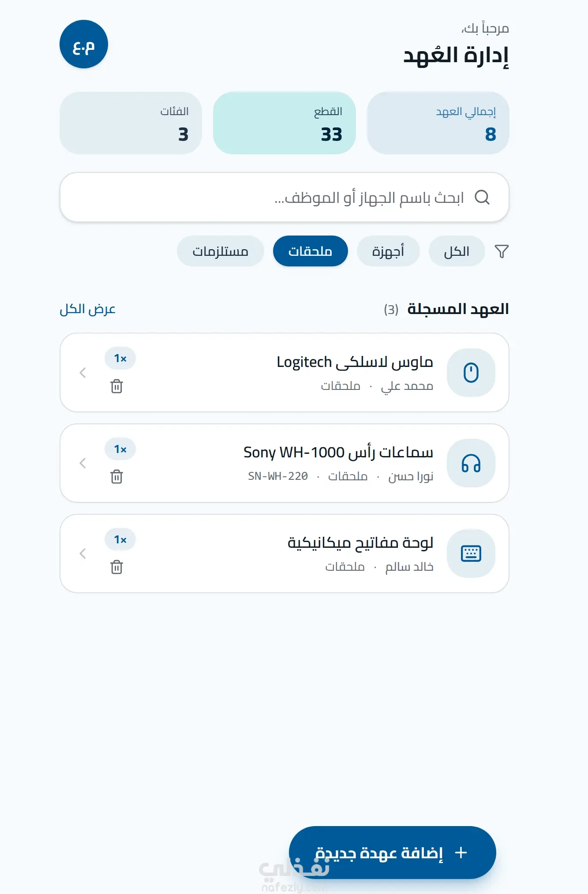Expand Logitech mouse row chevron
This screenshot has height=894, width=588.
(82, 373)
